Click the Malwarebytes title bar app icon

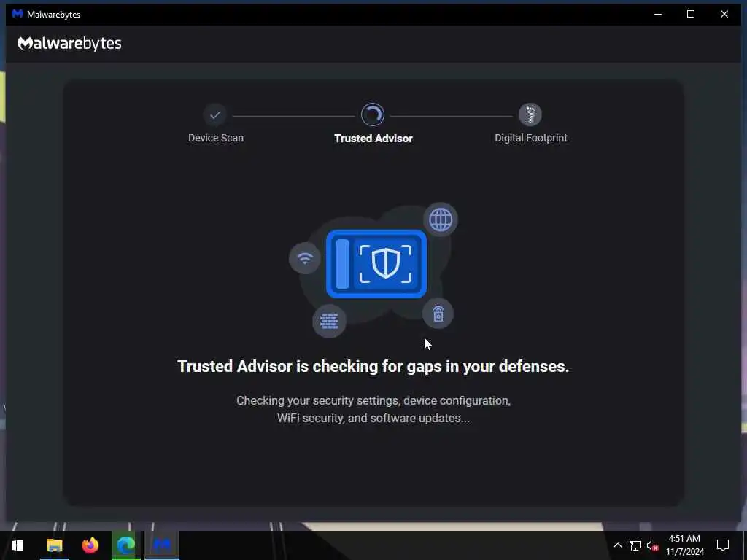coord(18,14)
